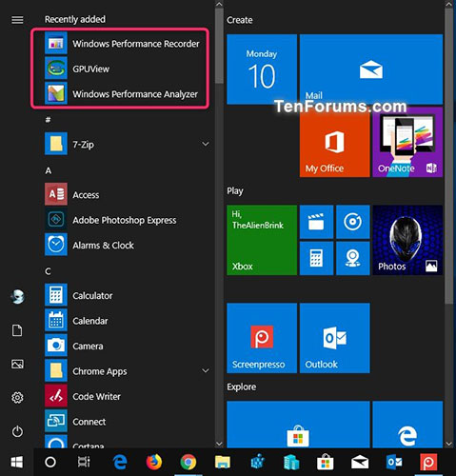
Task: Open Pictures from Start sidebar
Action: click(17, 364)
